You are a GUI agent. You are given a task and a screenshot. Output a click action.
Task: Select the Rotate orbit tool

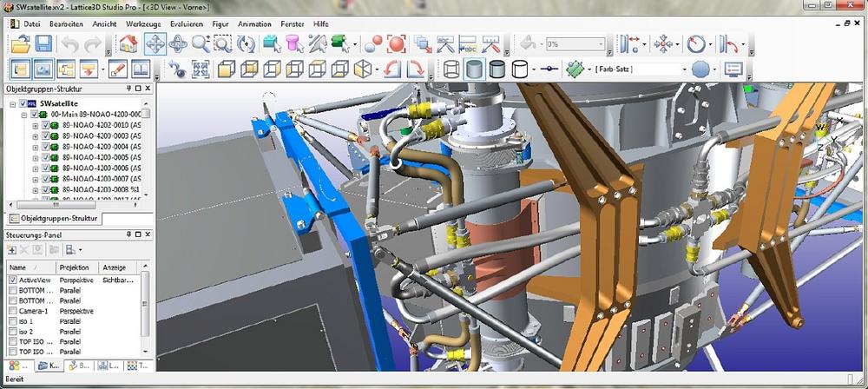click(178, 43)
